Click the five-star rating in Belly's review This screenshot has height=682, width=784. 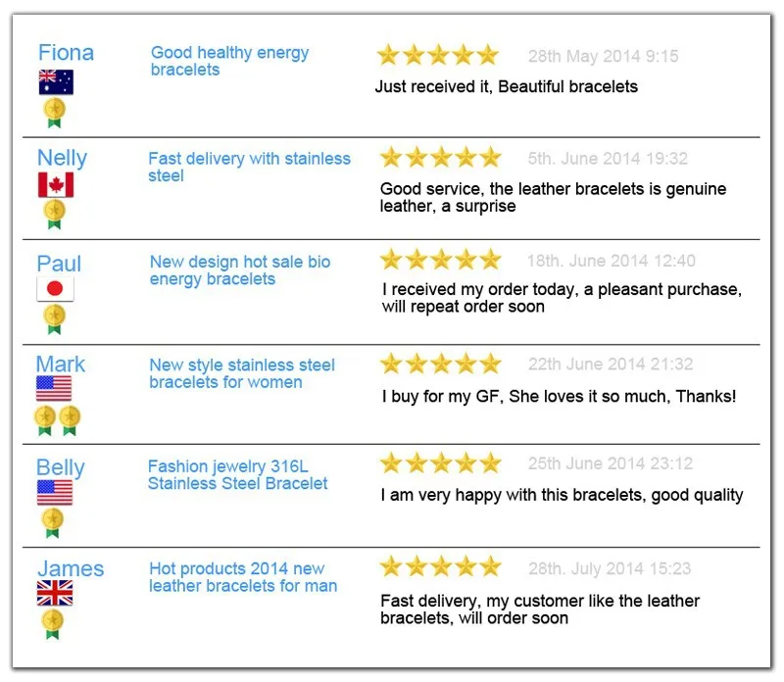440,463
